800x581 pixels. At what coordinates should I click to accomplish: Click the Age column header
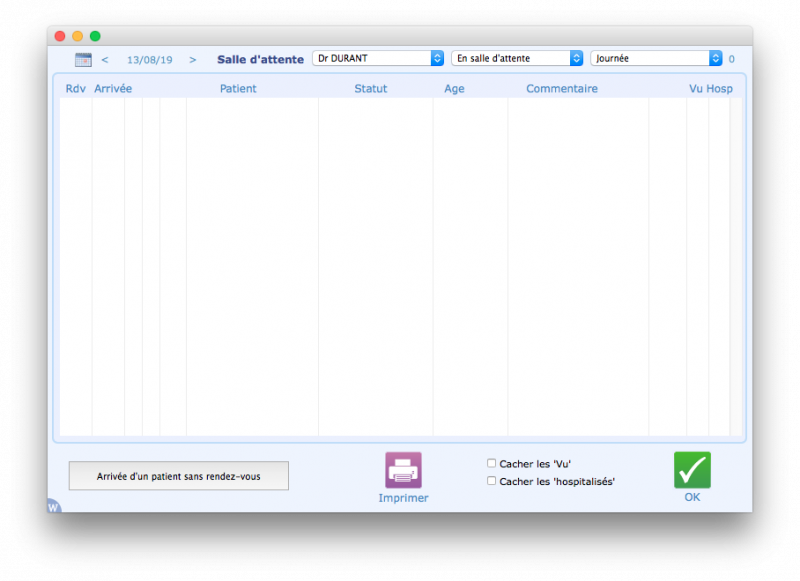(454, 89)
